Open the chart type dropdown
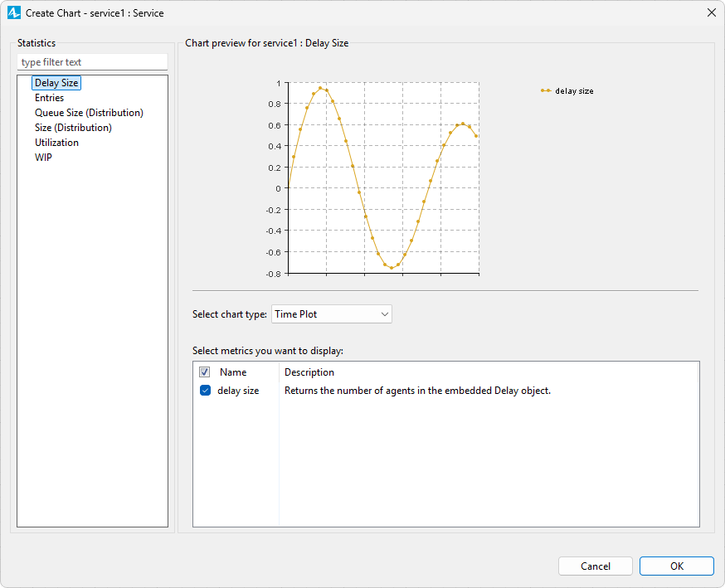The image size is (725, 588). (331, 314)
